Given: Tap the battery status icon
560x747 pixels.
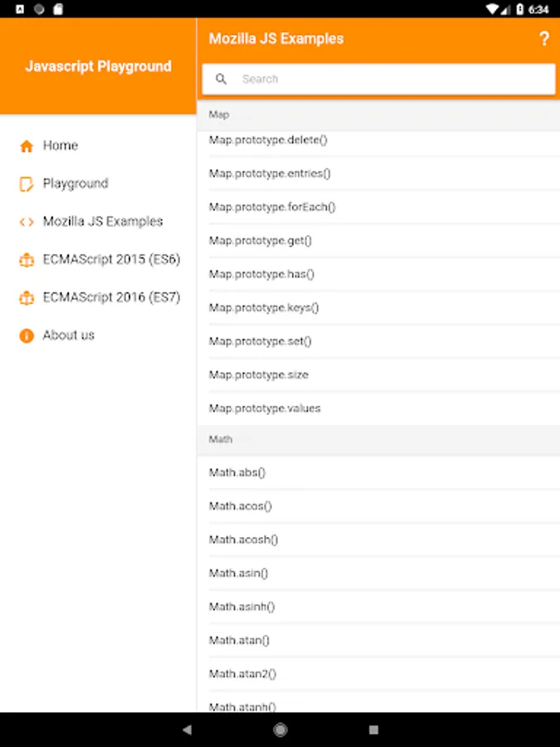Looking at the screenshot, I should [x=520, y=9].
